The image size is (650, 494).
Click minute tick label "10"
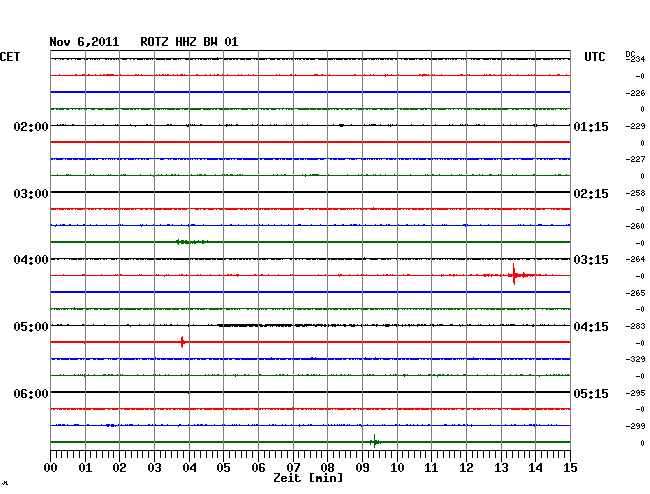pyautogui.click(x=397, y=467)
